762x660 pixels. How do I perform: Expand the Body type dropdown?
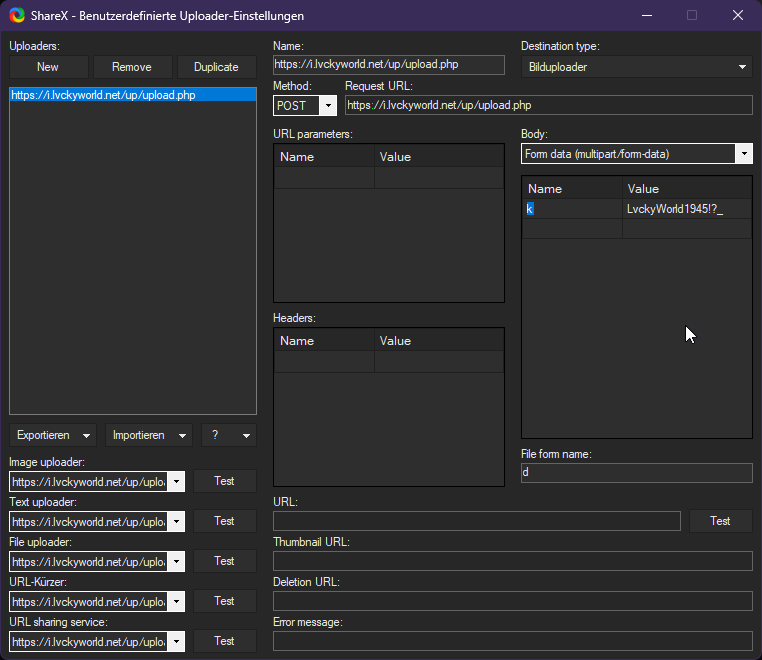(x=743, y=154)
